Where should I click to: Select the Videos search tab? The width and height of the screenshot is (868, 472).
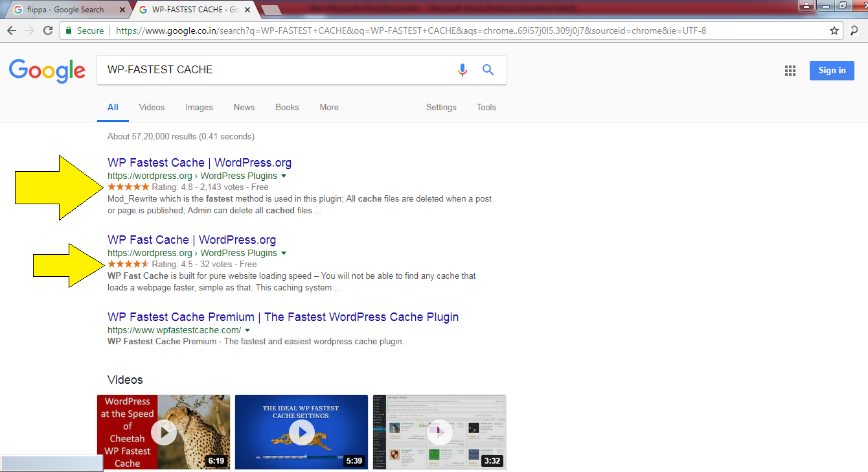pos(152,108)
